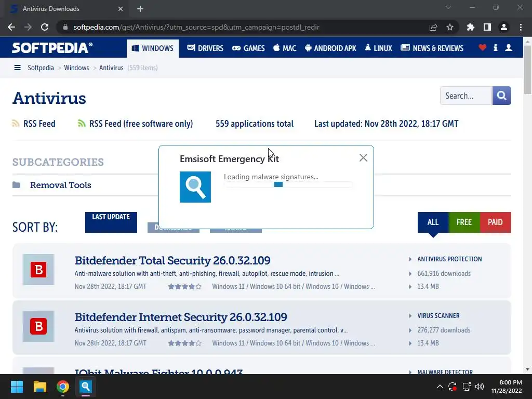The width and height of the screenshot is (532, 399).
Task: Click the green RSS free software icon
Action: tap(82, 124)
